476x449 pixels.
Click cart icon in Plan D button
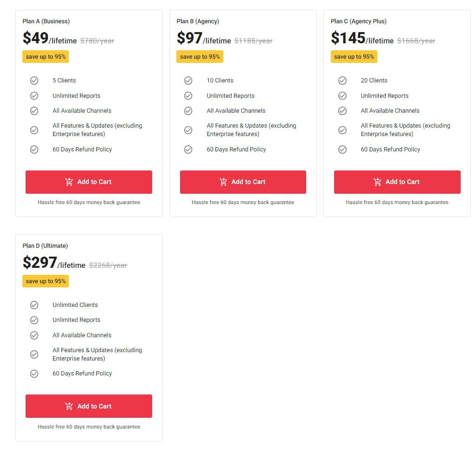click(x=69, y=406)
